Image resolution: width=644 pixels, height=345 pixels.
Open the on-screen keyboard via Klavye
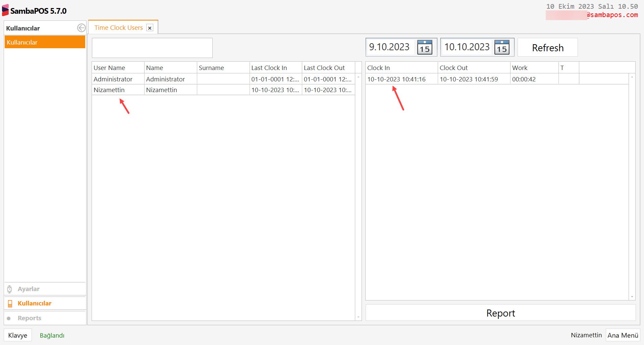17,335
